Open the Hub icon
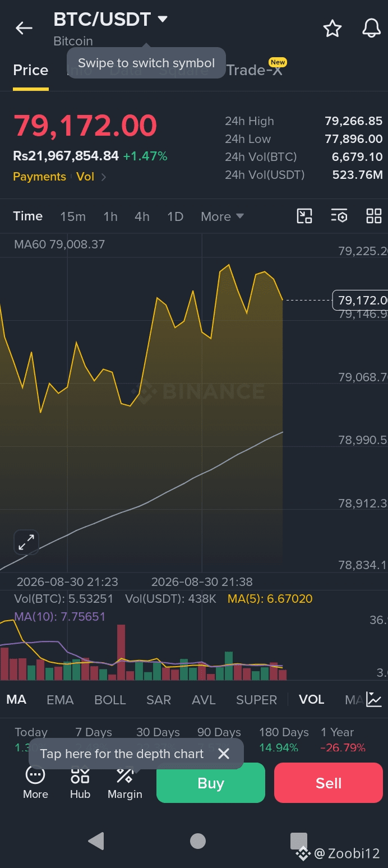The image size is (388, 868). [80, 783]
